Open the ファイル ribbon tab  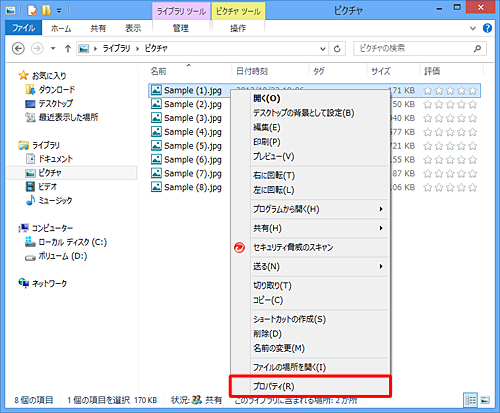click(x=23, y=28)
